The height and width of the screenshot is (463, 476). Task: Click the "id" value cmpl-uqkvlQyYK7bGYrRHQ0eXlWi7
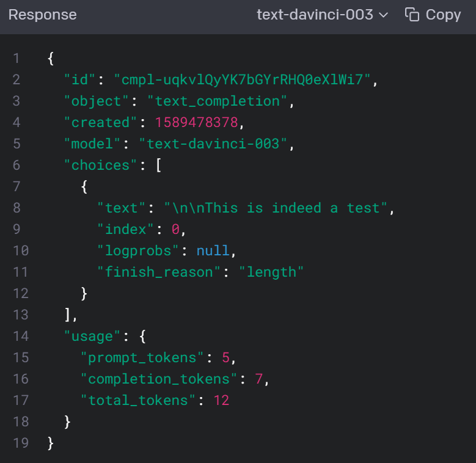242,80
